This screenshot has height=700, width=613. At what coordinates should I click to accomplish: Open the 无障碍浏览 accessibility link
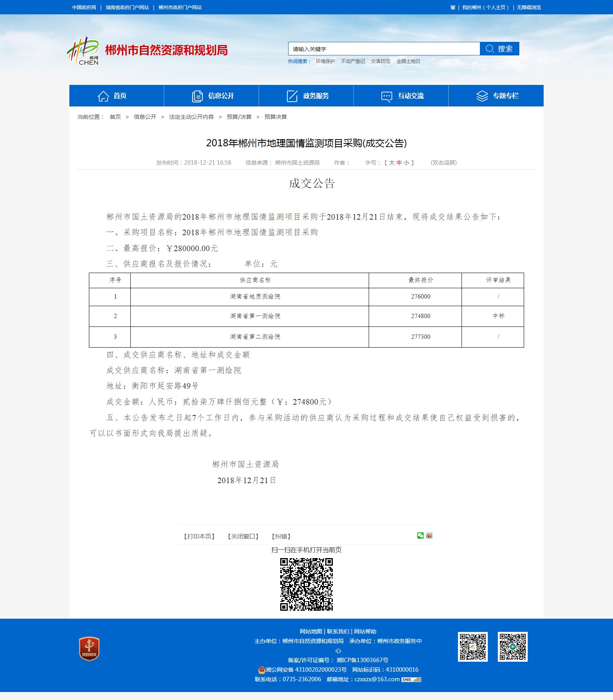[529, 8]
